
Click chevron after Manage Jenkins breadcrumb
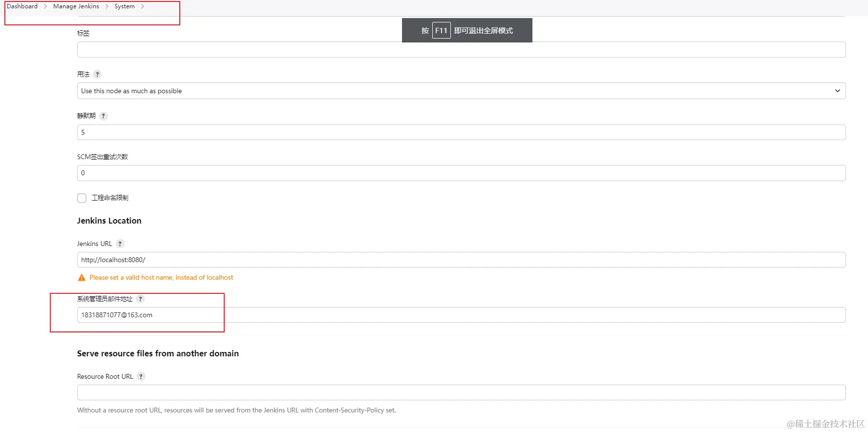[106, 6]
